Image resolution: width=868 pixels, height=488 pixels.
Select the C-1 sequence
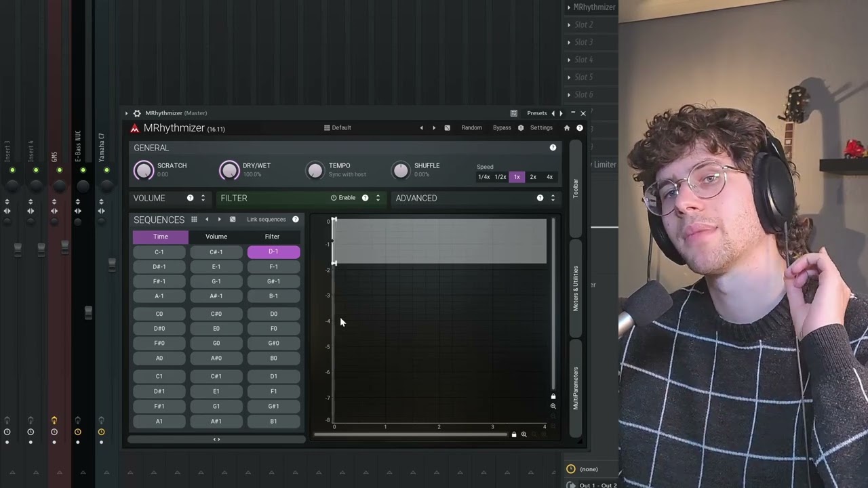pyautogui.click(x=159, y=252)
